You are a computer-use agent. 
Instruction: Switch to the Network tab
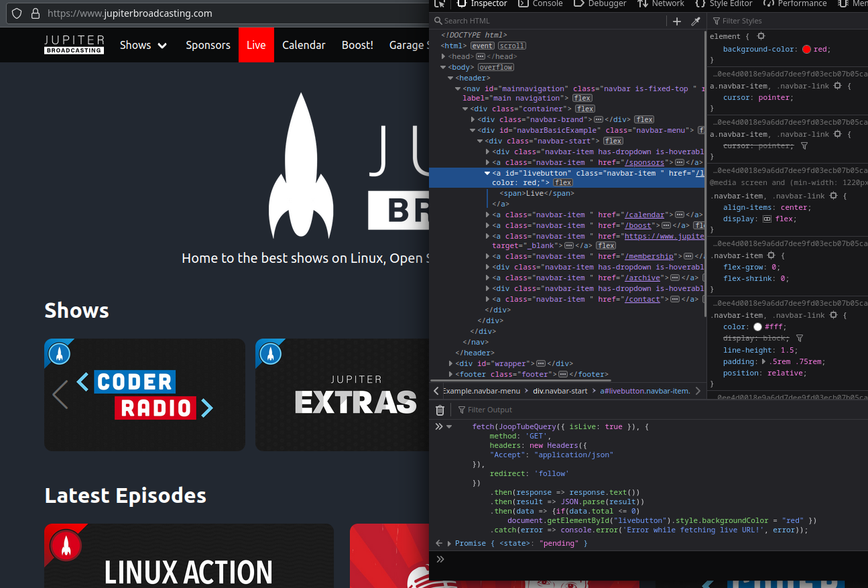coord(661,4)
